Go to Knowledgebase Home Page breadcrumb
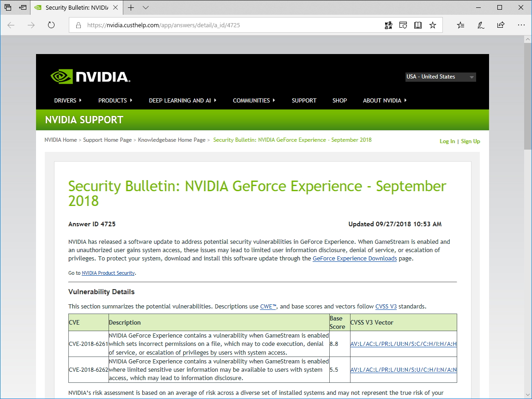Image resolution: width=532 pixels, height=399 pixels. (172, 140)
